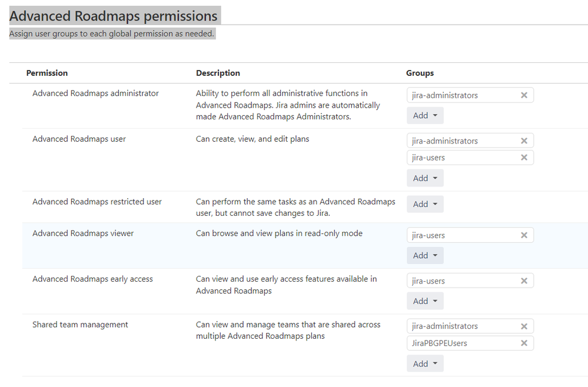Click the Permission column header
This screenshot has width=588, height=387.
(47, 73)
